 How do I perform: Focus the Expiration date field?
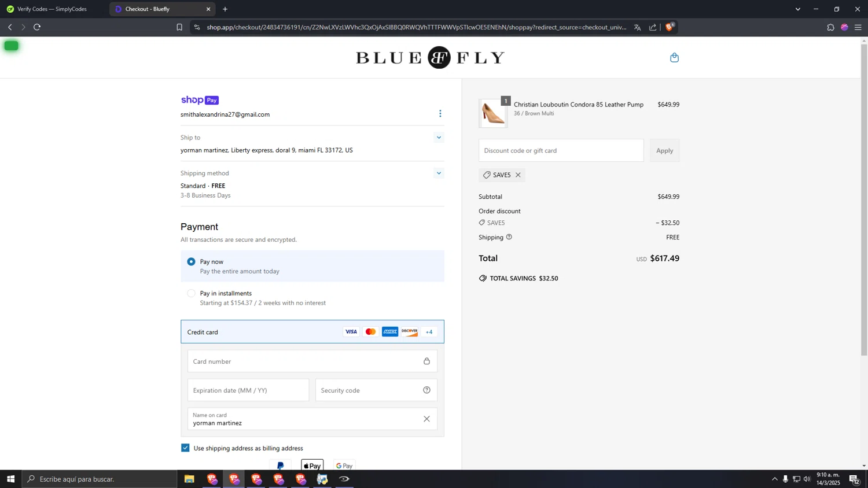pyautogui.click(x=248, y=390)
